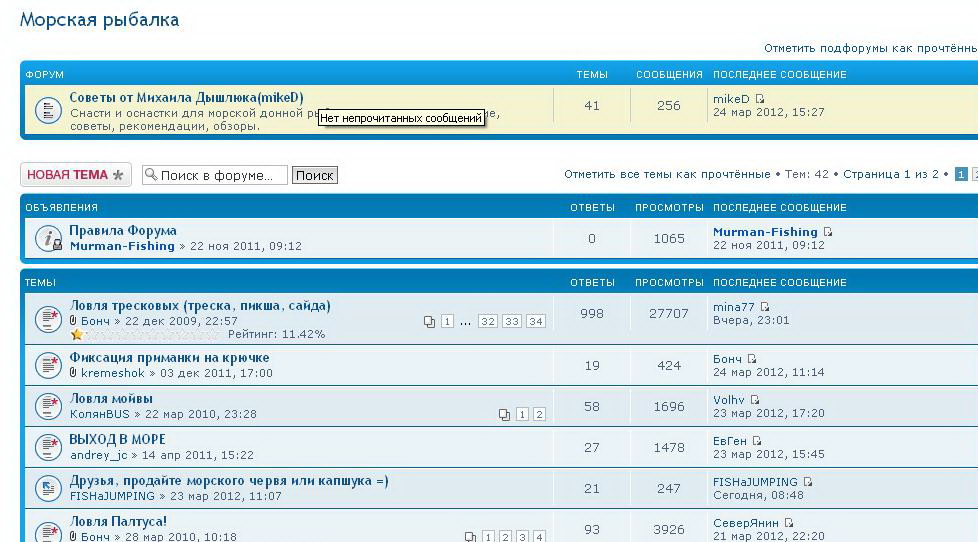
Task: Click the Поиск search button
Action: (314, 175)
